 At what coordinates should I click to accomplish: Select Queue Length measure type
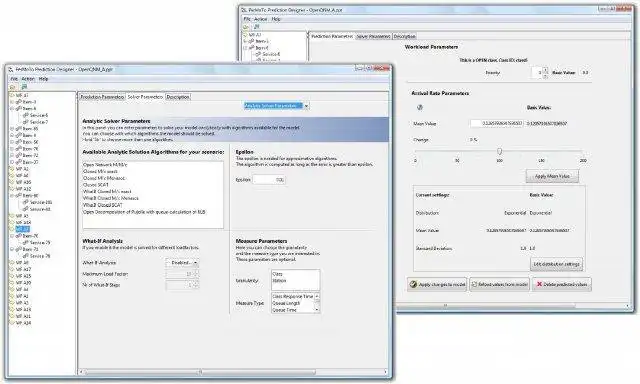(286, 303)
